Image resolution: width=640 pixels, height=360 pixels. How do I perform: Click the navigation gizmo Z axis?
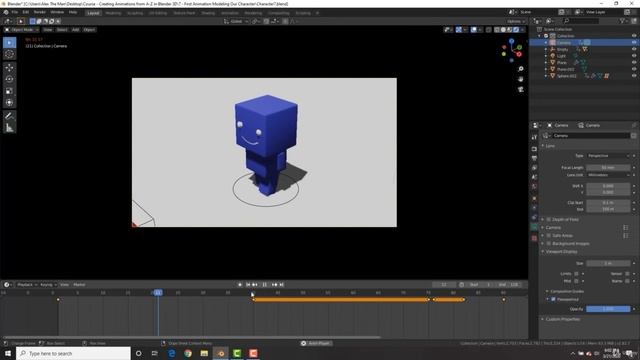[x=511, y=41]
